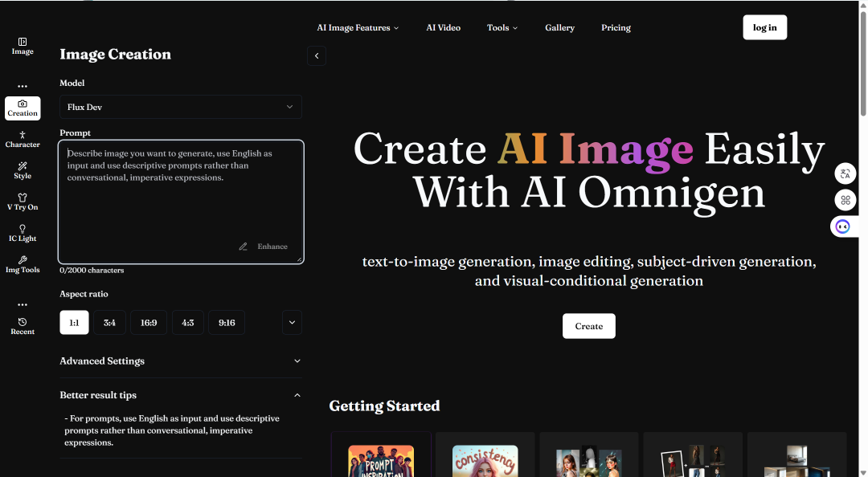Open the IC Light tool
The width and height of the screenshot is (868, 477).
pos(23,234)
